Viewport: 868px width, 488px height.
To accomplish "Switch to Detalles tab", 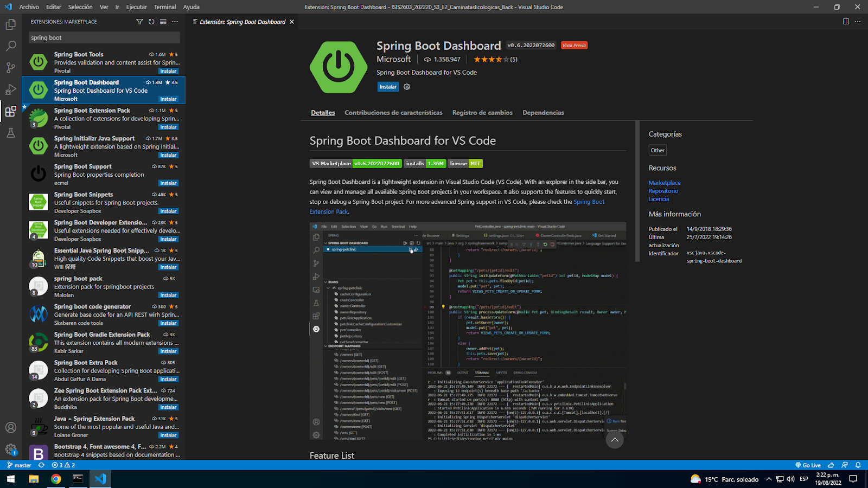I will click(x=323, y=113).
